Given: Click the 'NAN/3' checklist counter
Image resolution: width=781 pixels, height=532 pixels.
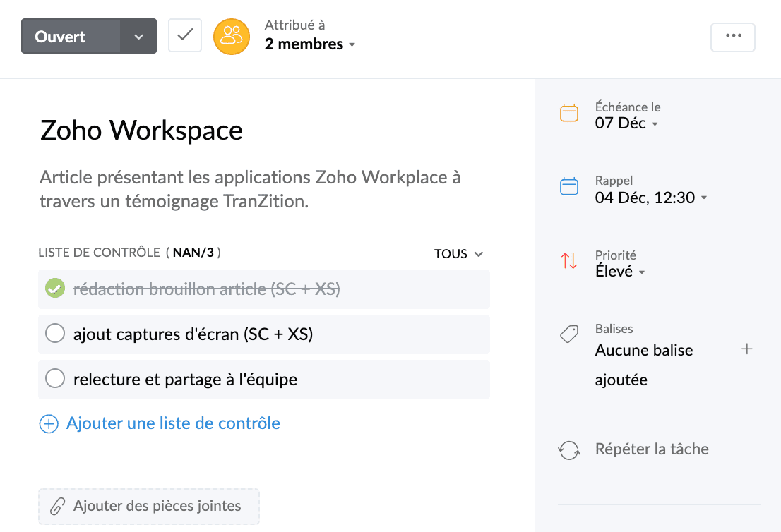Looking at the screenshot, I should (193, 253).
